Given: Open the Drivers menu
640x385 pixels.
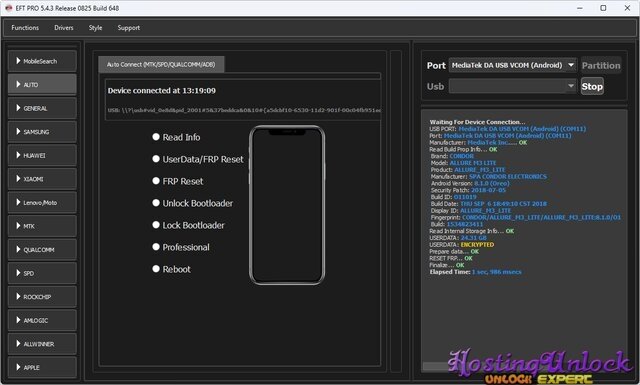Looking at the screenshot, I should click(64, 28).
